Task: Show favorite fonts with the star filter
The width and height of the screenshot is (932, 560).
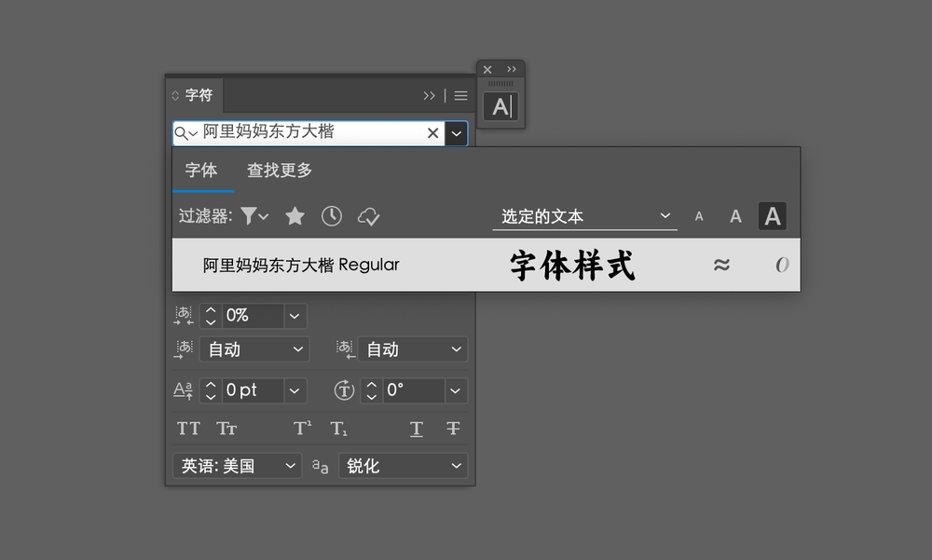Action: pyautogui.click(x=295, y=216)
